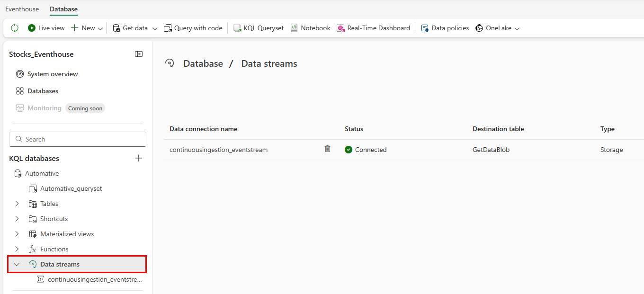Launch Real-Time Dashboard
Image resolution: width=644 pixels, height=294 pixels.
point(373,28)
